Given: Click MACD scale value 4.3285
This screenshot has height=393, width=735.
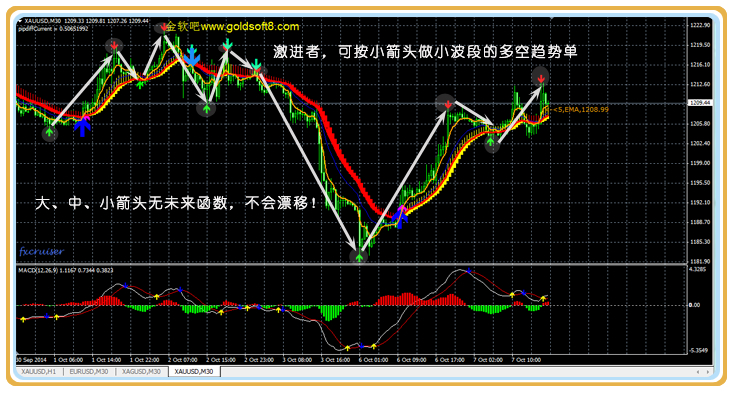Looking at the screenshot, I should point(698,269).
